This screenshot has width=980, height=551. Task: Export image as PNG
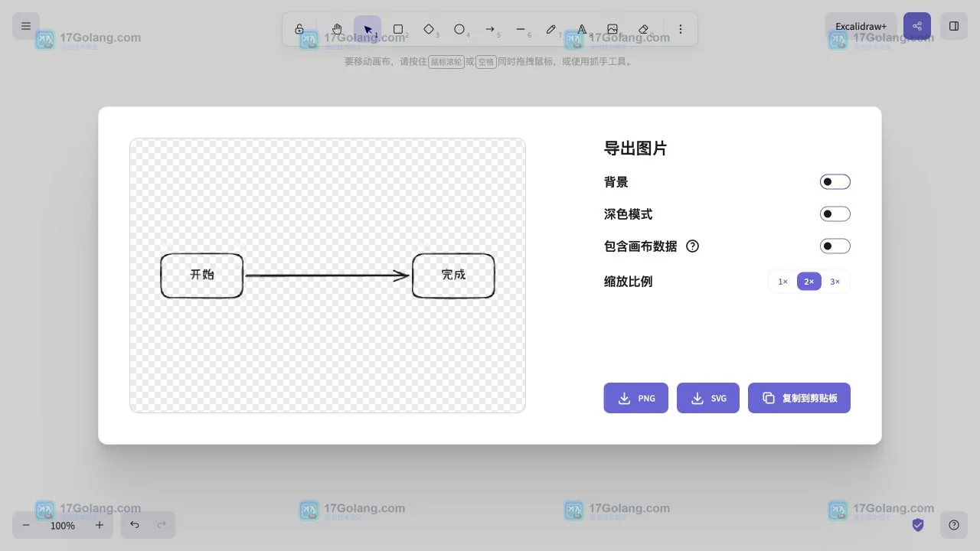coord(636,398)
